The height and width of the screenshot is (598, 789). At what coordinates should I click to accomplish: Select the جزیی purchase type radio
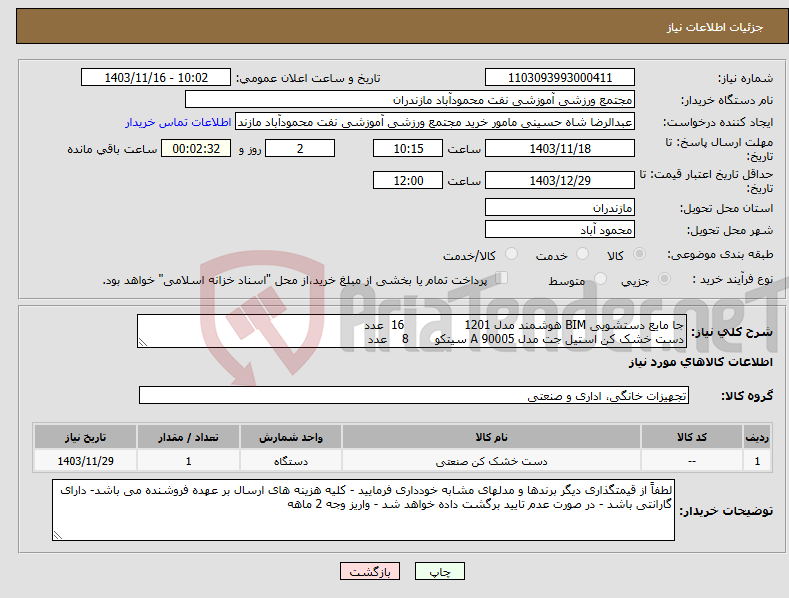(x=664, y=279)
